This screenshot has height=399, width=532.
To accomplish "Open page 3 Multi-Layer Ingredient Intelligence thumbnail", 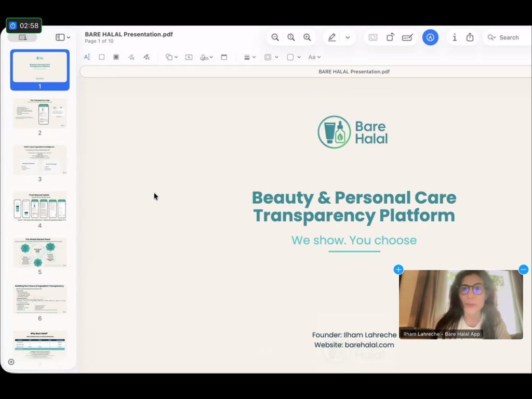I will click(x=39, y=160).
